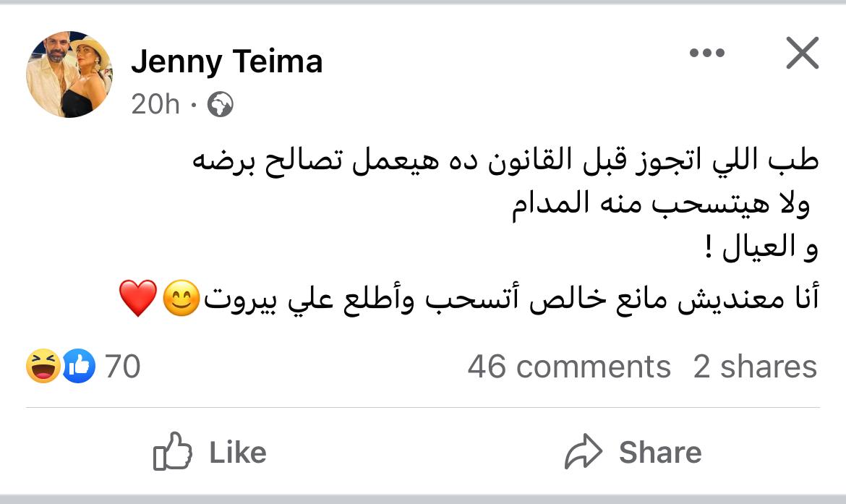Click the first line of the Arabic post text
Viewport: 846px width, 504px height.
coord(505,161)
